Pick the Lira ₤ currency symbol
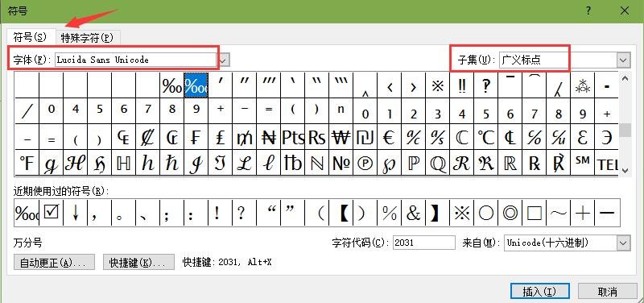 220,138
